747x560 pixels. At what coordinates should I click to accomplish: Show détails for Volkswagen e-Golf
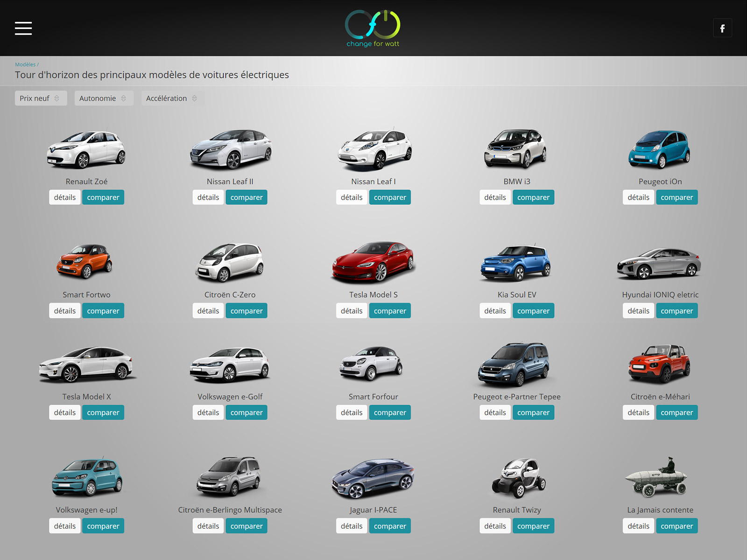point(208,413)
